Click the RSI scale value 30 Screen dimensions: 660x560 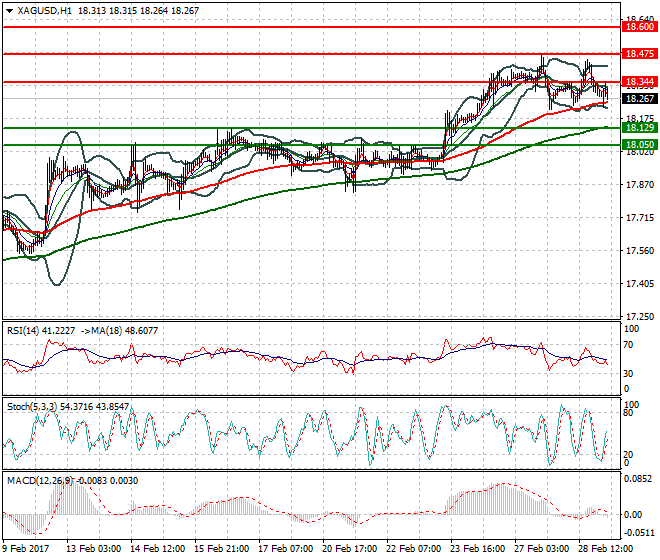tap(628, 373)
